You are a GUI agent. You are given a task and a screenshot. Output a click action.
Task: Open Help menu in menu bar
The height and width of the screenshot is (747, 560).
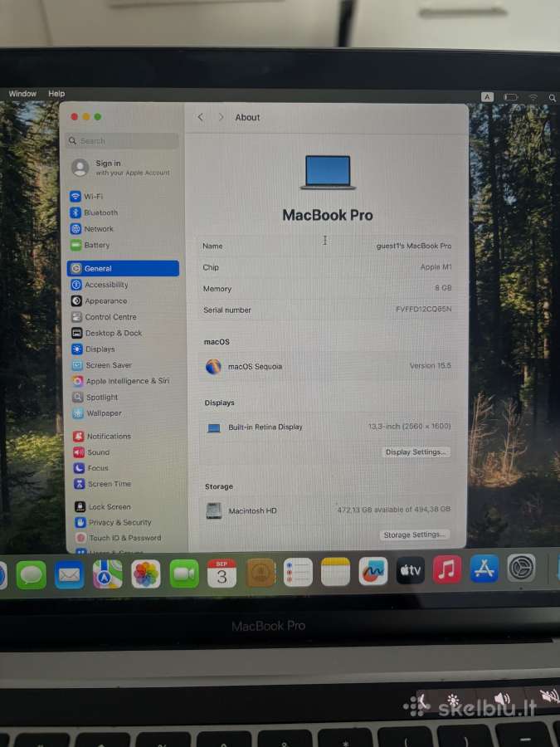click(x=56, y=93)
